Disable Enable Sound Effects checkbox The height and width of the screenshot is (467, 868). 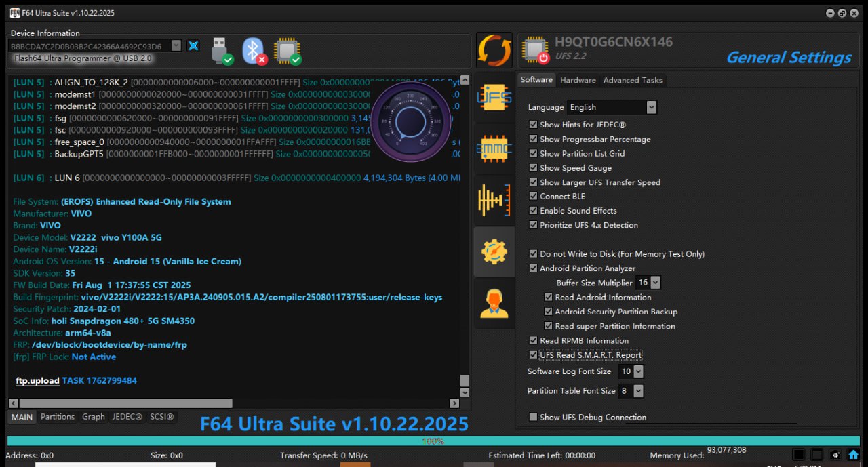533,211
